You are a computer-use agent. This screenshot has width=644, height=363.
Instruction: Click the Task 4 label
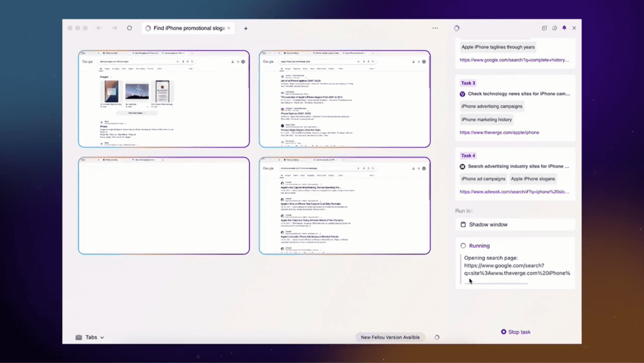tap(468, 156)
